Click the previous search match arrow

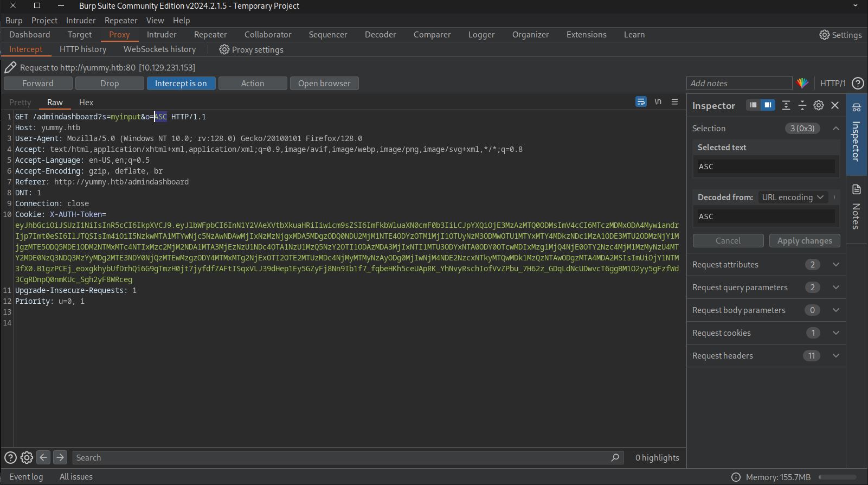43,457
